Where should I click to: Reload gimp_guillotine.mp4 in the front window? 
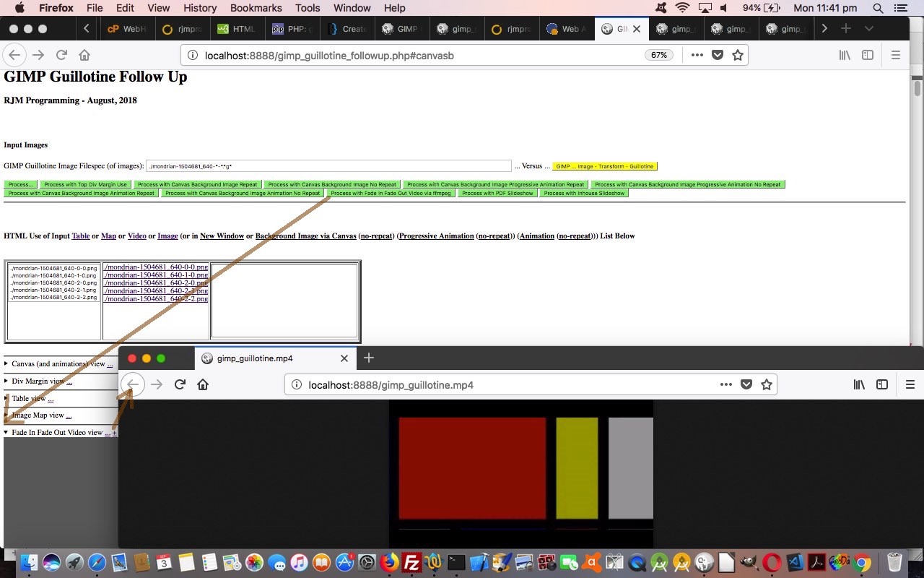[x=180, y=384]
